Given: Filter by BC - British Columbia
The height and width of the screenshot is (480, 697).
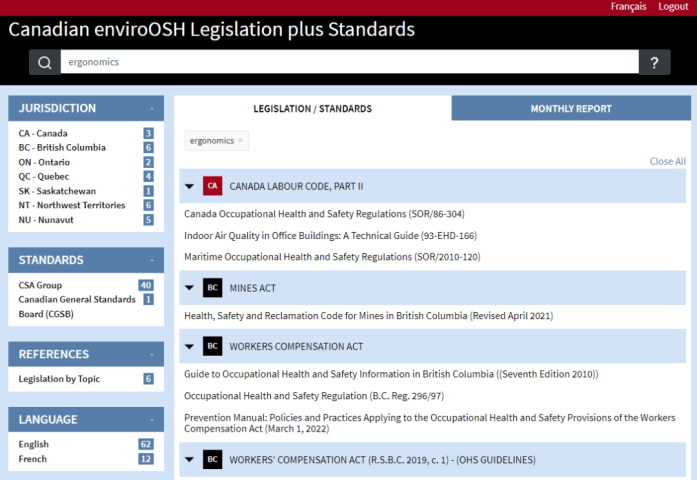Looking at the screenshot, I should coord(62,148).
